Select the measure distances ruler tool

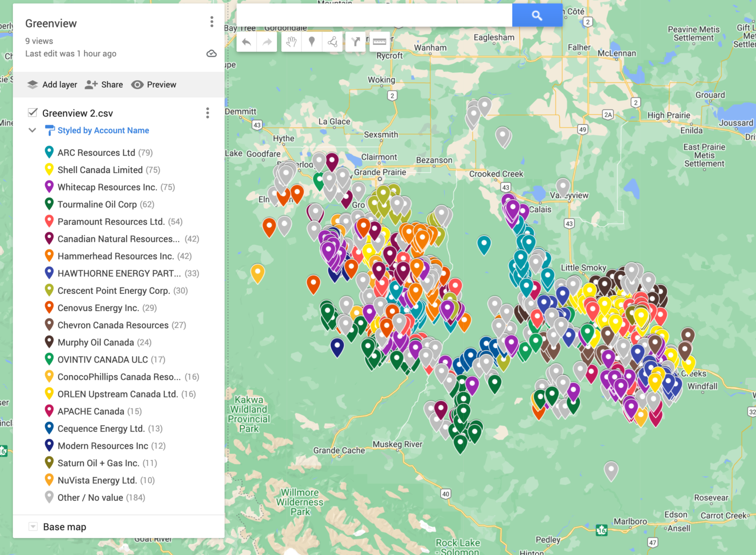tap(379, 42)
